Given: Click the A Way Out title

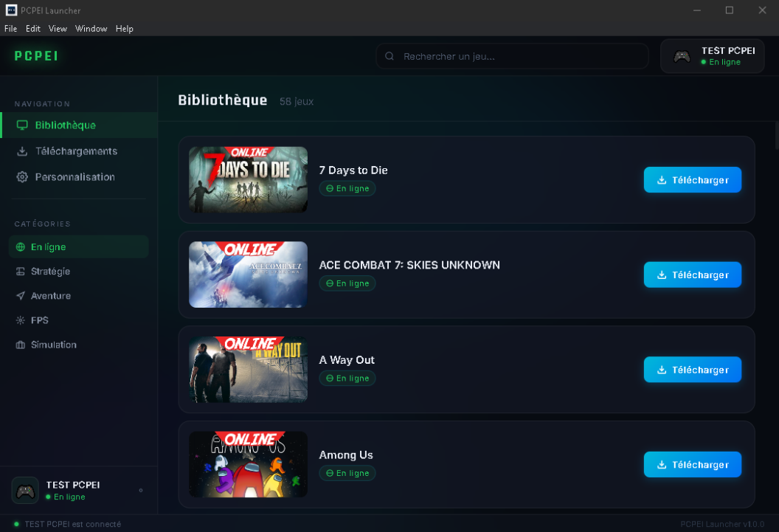Looking at the screenshot, I should (347, 360).
